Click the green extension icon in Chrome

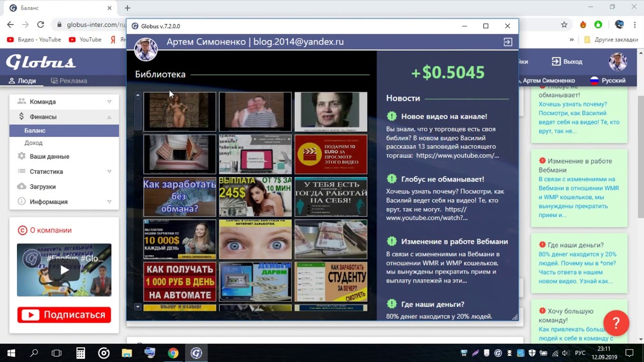(x=598, y=24)
